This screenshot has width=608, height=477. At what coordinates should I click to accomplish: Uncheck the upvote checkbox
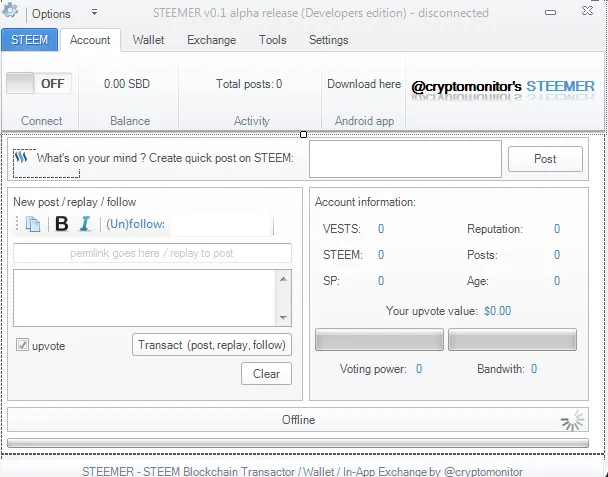click(x=22, y=345)
